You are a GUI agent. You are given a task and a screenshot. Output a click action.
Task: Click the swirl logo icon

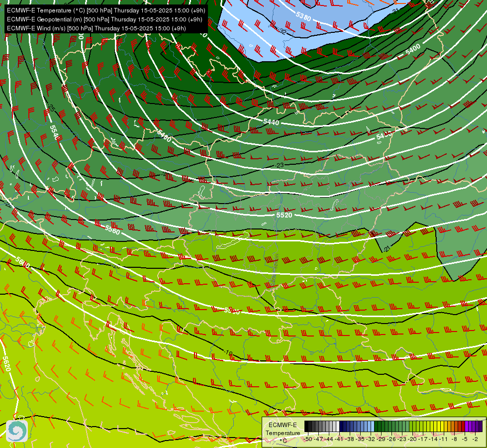[x=17, y=431]
